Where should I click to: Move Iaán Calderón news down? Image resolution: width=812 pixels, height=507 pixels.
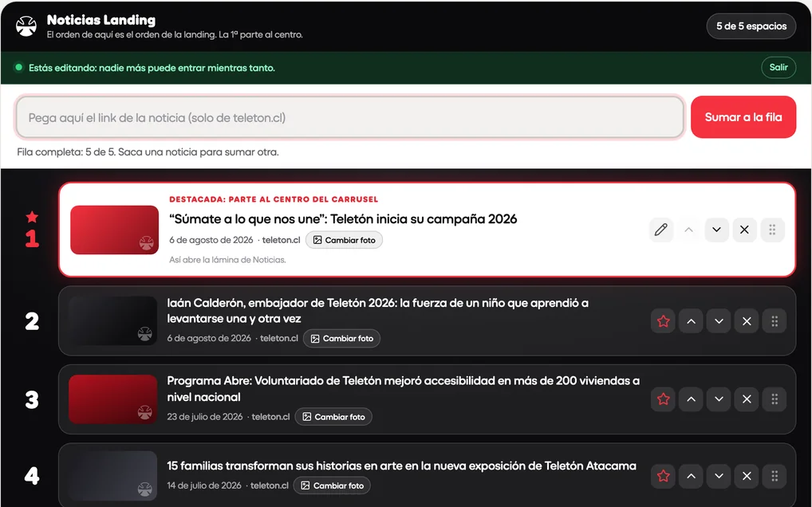pos(719,321)
